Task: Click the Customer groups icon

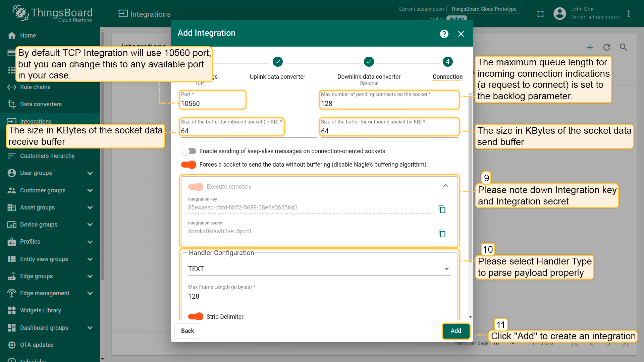Action: click(x=12, y=190)
